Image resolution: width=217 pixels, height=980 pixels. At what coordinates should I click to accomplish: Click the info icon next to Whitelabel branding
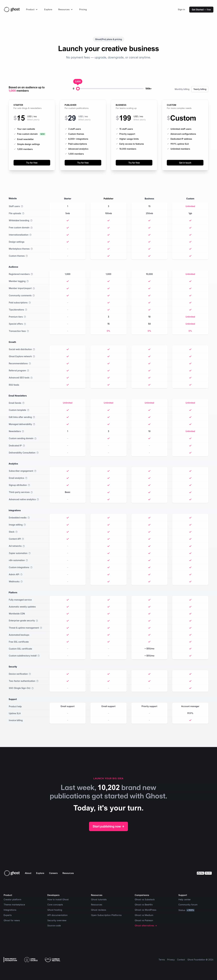(x=31, y=221)
